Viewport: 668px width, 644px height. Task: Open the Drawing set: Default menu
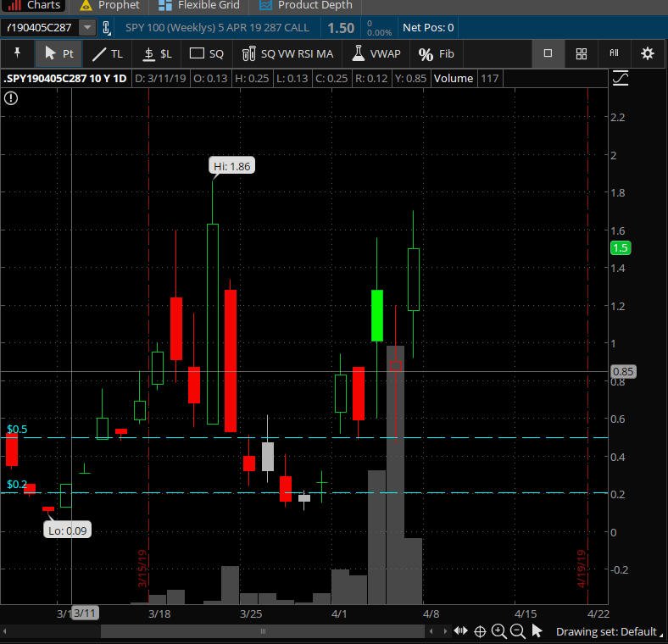click(610, 631)
